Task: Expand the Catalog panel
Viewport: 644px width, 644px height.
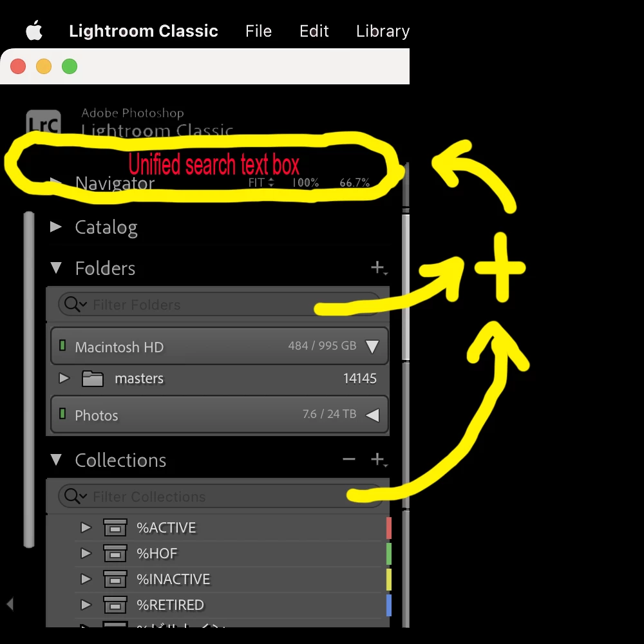Action: point(56,227)
